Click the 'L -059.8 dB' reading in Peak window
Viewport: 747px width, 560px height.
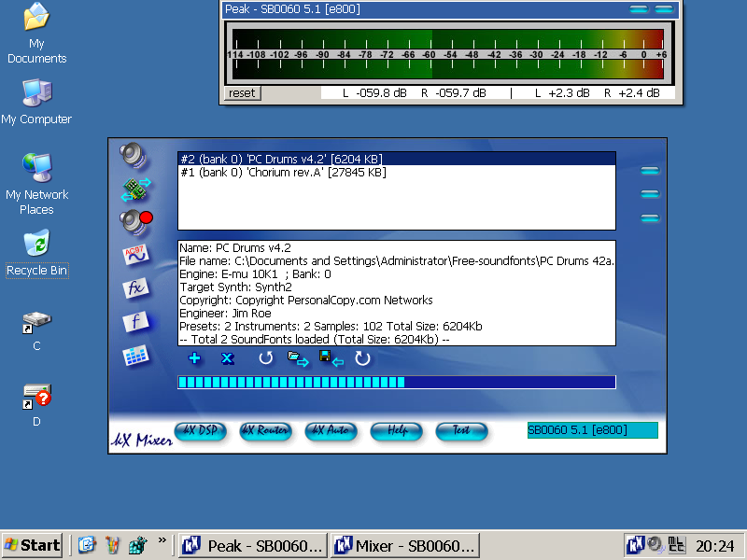(x=374, y=92)
